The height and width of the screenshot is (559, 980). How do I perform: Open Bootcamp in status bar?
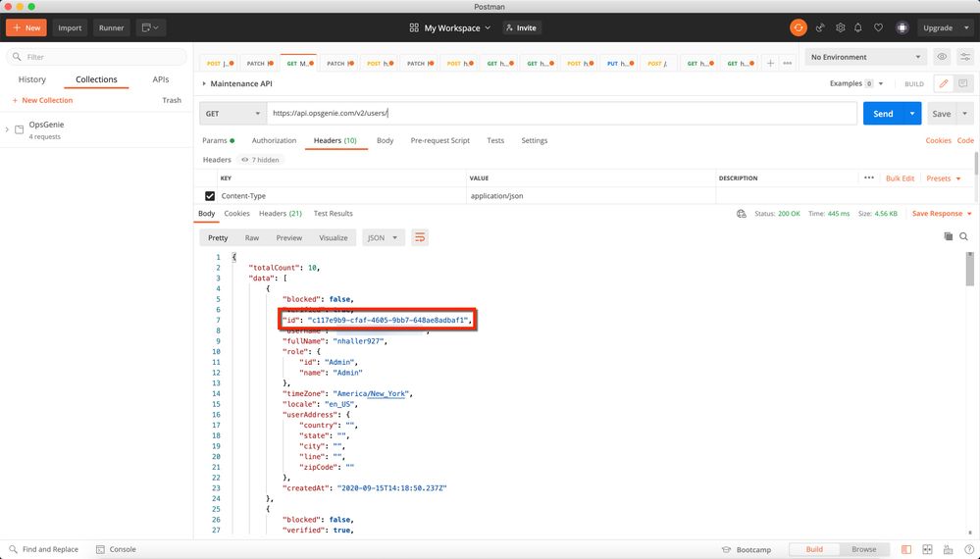coord(747,549)
